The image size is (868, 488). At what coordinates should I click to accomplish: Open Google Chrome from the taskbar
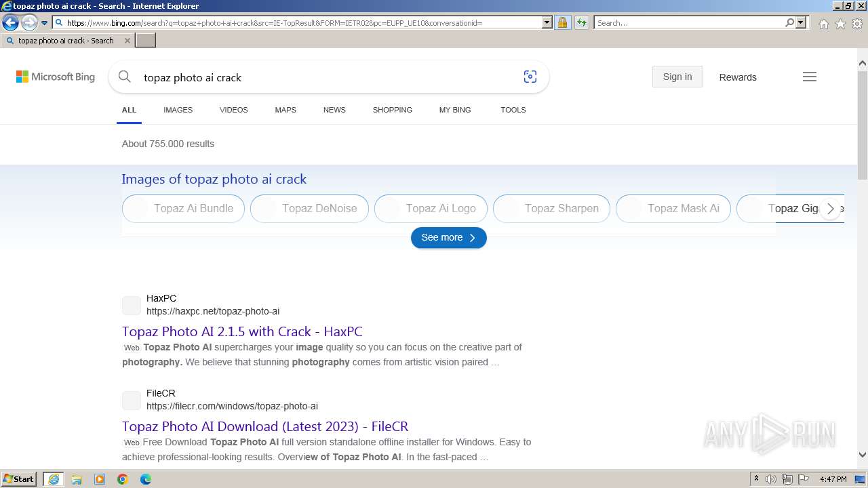(123, 479)
